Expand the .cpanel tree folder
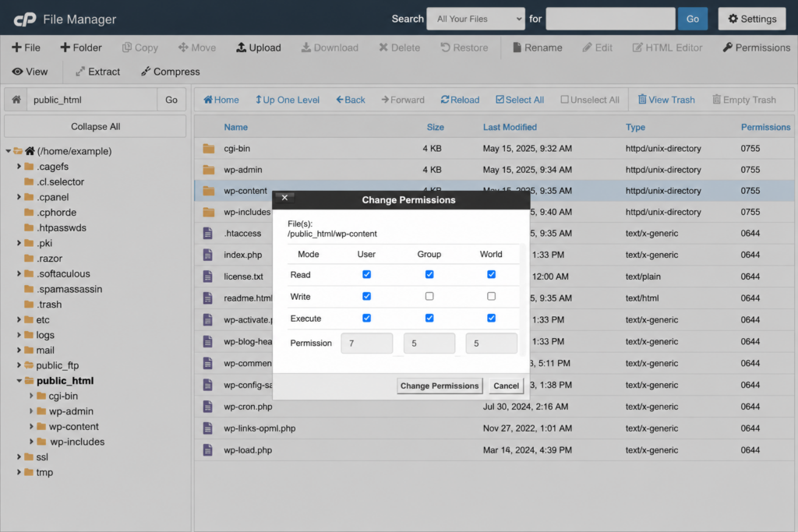The height and width of the screenshot is (532, 798). (19, 197)
